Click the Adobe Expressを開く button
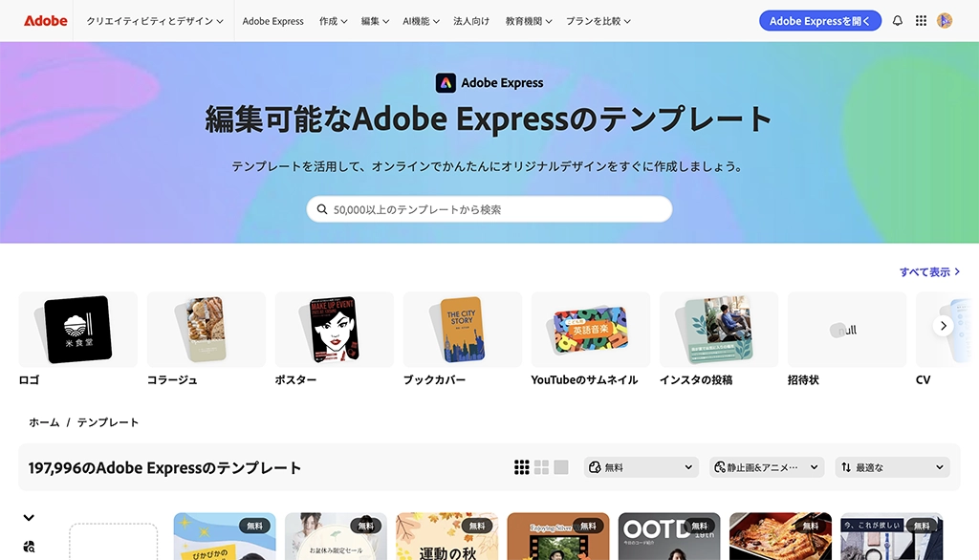This screenshot has height=560, width=979. (819, 20)
